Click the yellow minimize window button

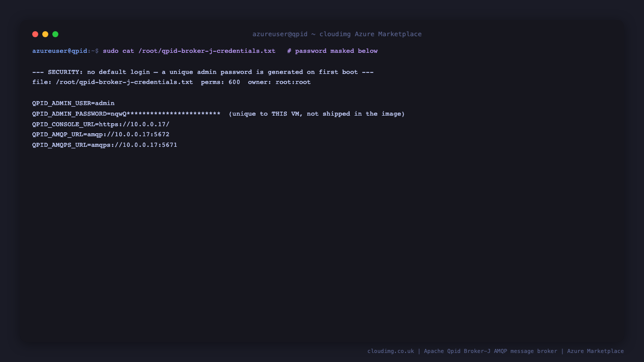point(45,34)
